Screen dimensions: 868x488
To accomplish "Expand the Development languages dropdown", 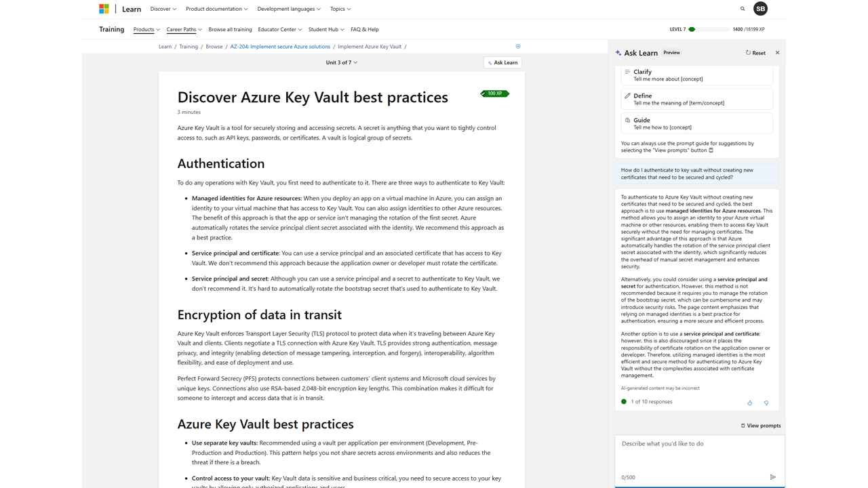I will pyautogui.click(x=290, y=9).
